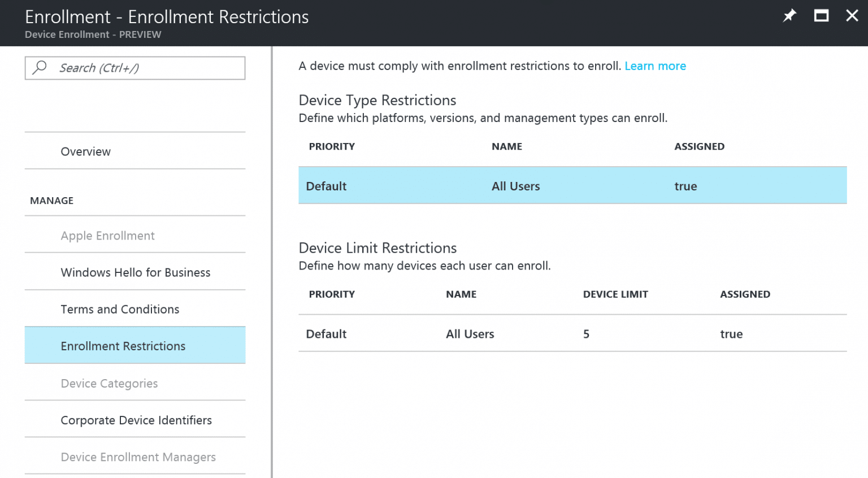Select Corporate Device Identifiers

[x=136, y=420]
